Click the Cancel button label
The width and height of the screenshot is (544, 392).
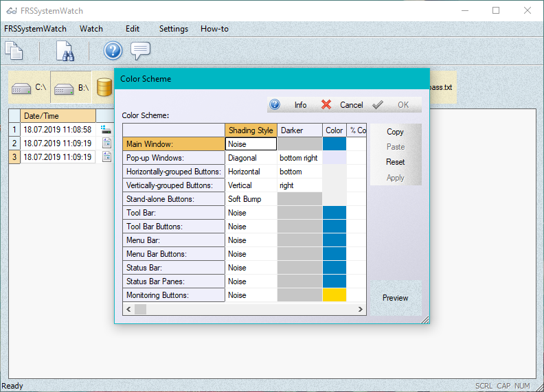click(x=351, y=105)
